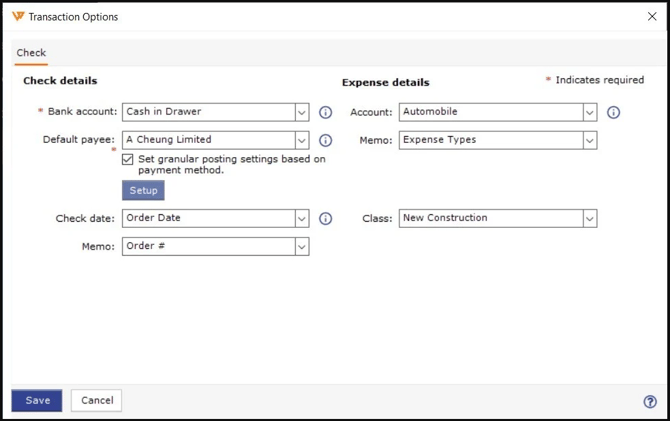Viewport: 670px width, 421px height.
Task: Click the orange app logo in title bar
Action: click(17, 16)
